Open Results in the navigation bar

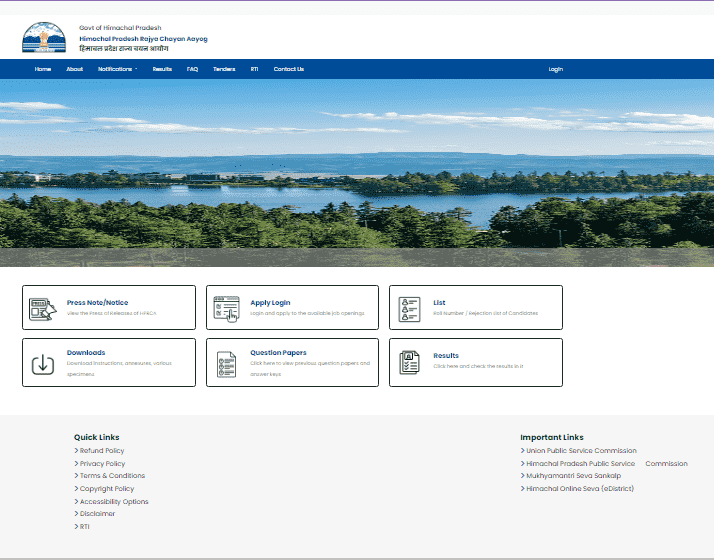coord(162,69)
